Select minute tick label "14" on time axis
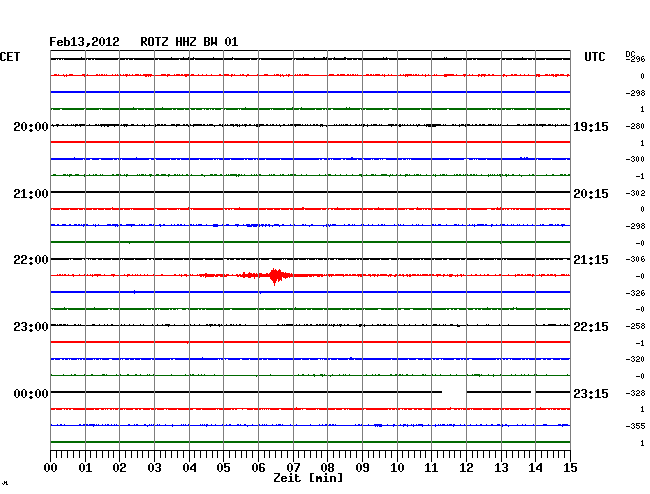Image resolution: width=650 pixels, height=494 pixels. (535, 468)
